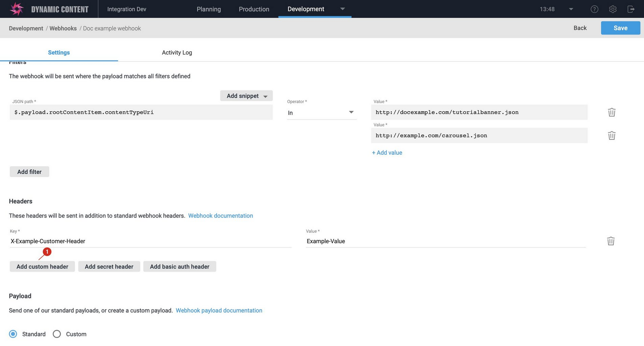Screen dimensions: 644x346
Task: Delete the X-Example-Customer-Header row
Action: [x=611, y=241]
